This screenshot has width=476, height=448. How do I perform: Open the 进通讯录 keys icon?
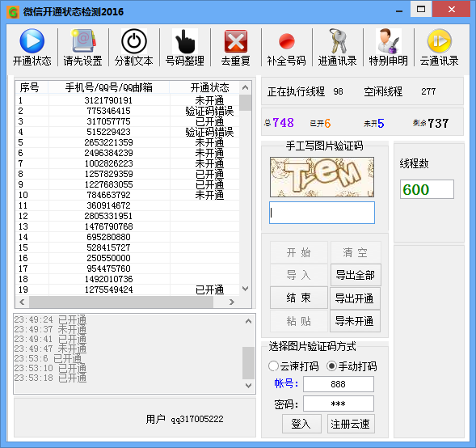pyautogui.click(x=338, y=41)
